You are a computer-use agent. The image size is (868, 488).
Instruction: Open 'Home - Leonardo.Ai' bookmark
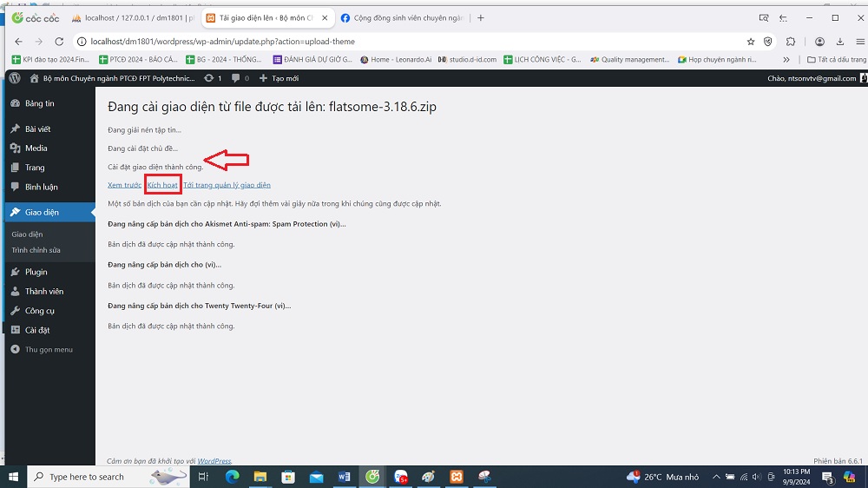point(396,59)
